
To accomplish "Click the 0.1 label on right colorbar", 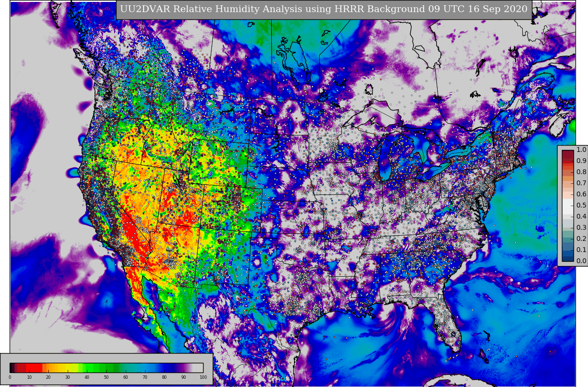I will (581, 250).
